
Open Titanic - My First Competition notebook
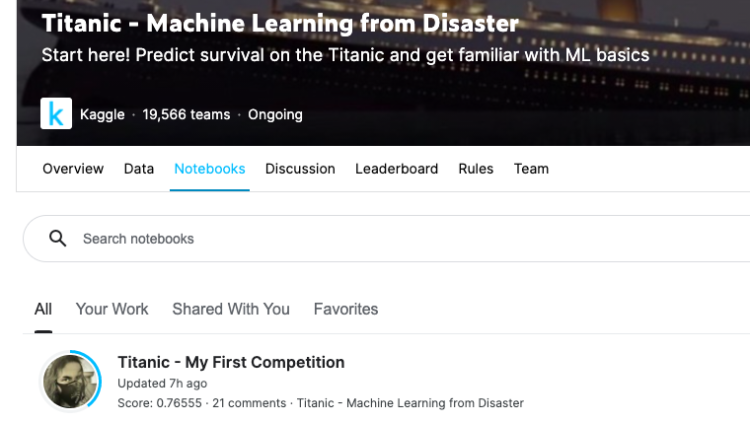point(231,362)
